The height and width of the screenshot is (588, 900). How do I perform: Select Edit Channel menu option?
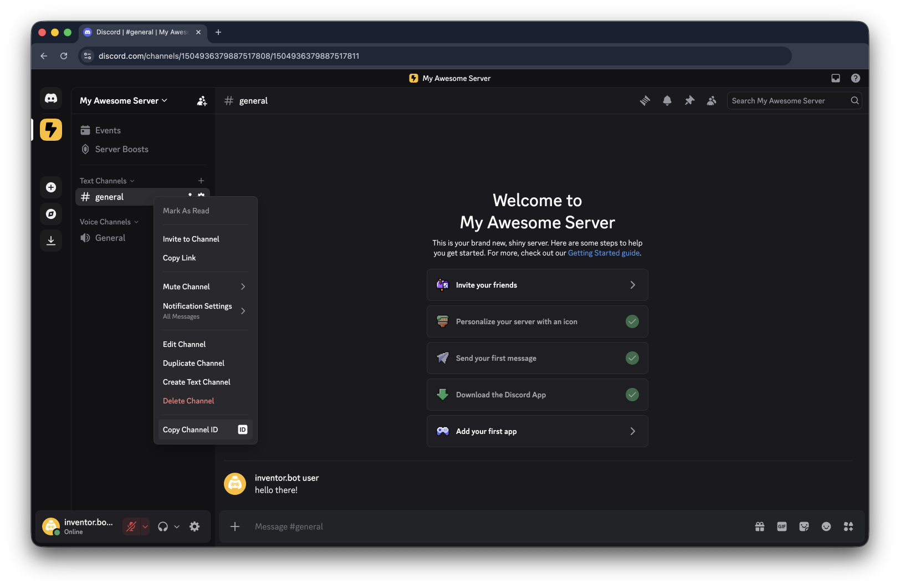point(206,344)
